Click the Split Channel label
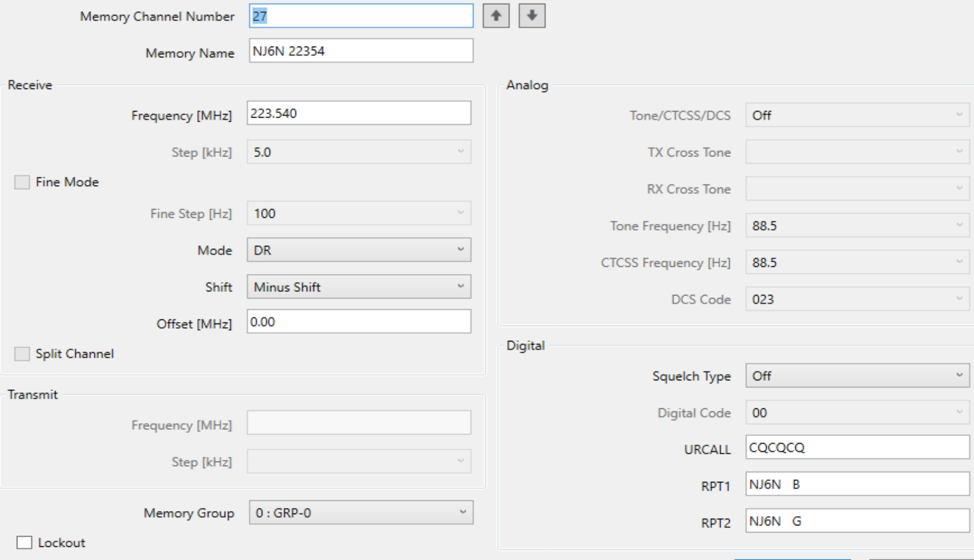Screen dimensions: 974x560 [75, 354]
